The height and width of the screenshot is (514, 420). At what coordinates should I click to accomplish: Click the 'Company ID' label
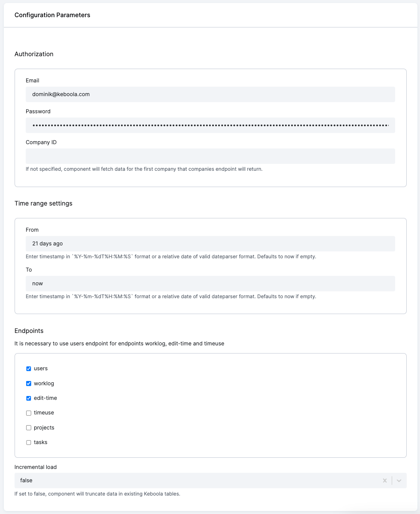[41, 142]
